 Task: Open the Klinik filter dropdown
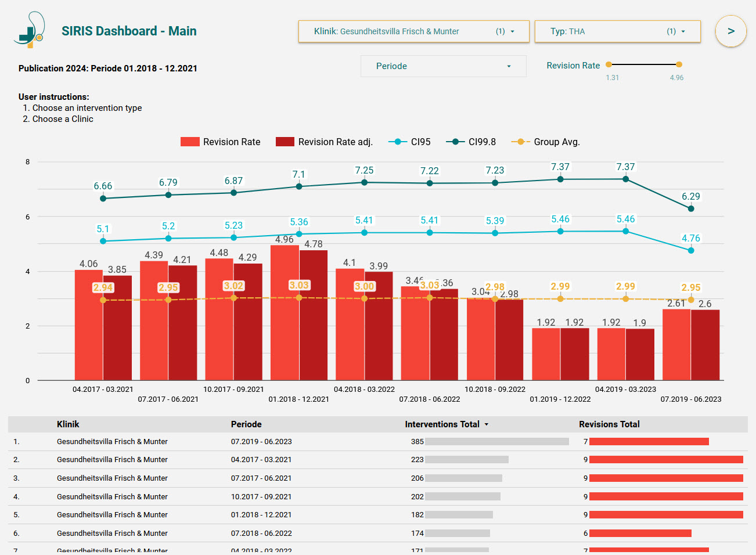coord(413,31)
